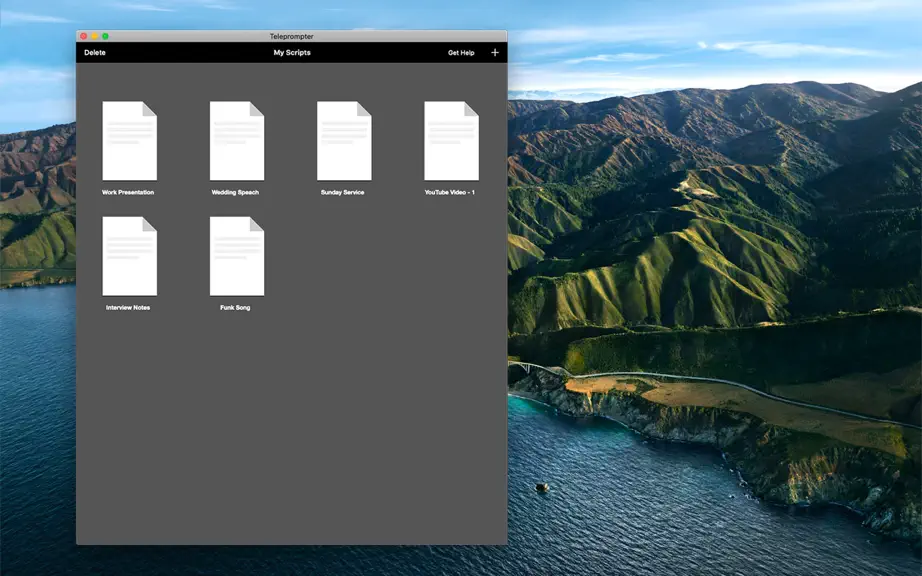Zoom the Teleprompter window with the green button
Viewport: 922px width, 576px height.
point(105,36)
